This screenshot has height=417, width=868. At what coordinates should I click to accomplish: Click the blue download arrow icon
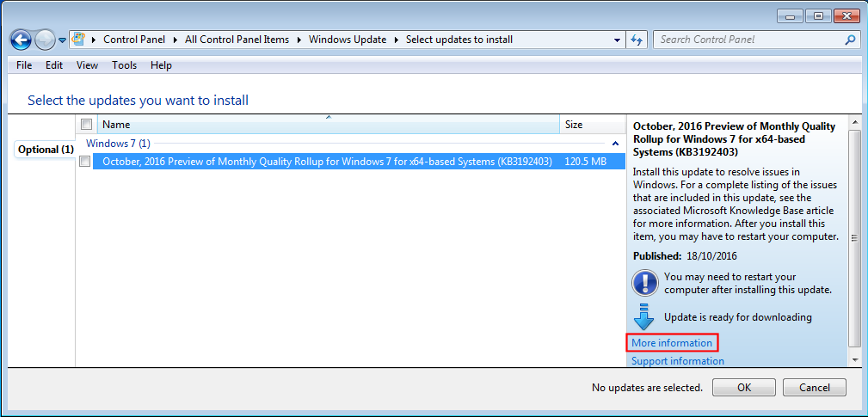pos(644,316)
